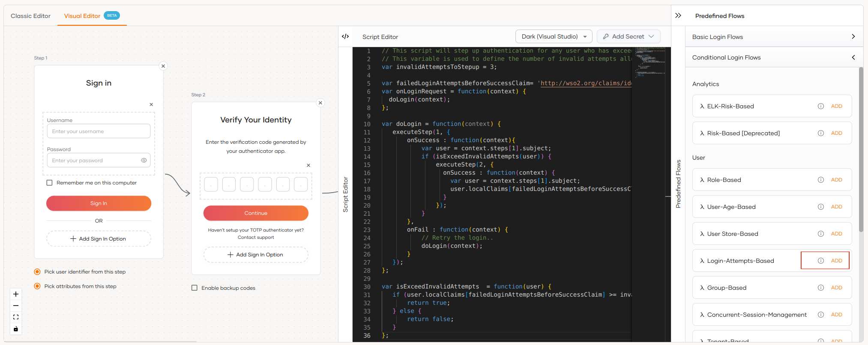This screenshot has width=868, height=345.
Task: Click the Sign In button
Action: tap(99, 203)
